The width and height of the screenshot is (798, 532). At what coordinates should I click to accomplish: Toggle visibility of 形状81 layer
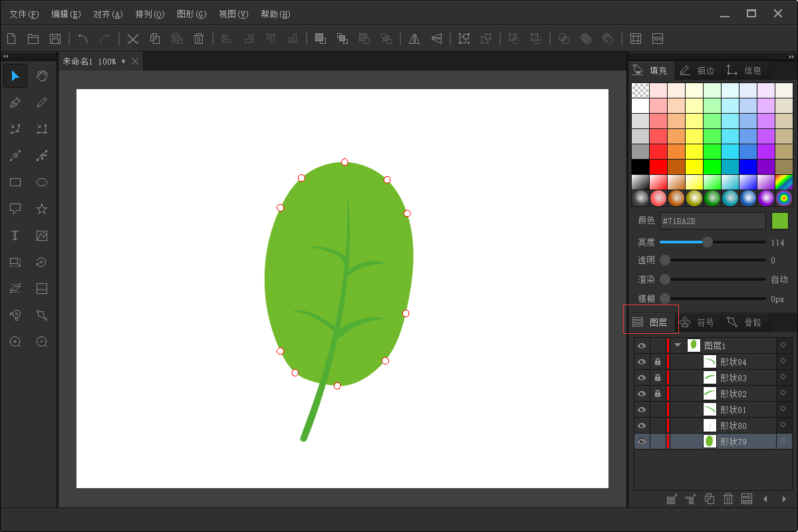[642, 410]
